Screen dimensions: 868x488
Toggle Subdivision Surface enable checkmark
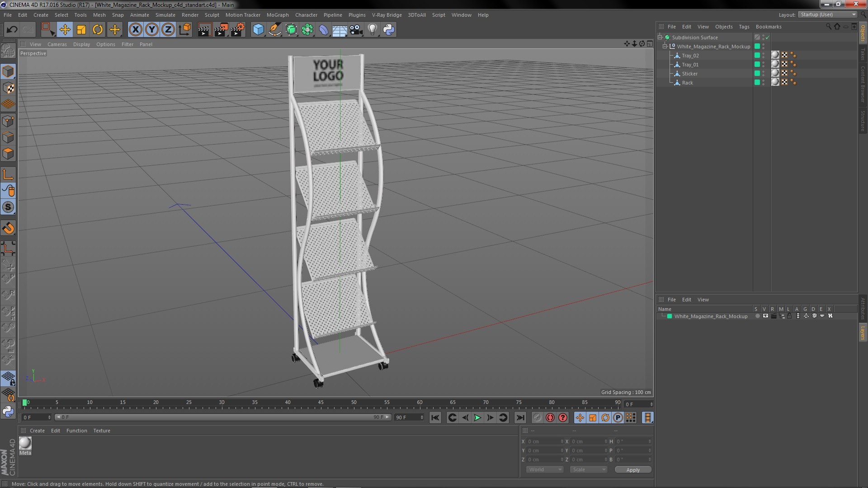tap(768, 38)
